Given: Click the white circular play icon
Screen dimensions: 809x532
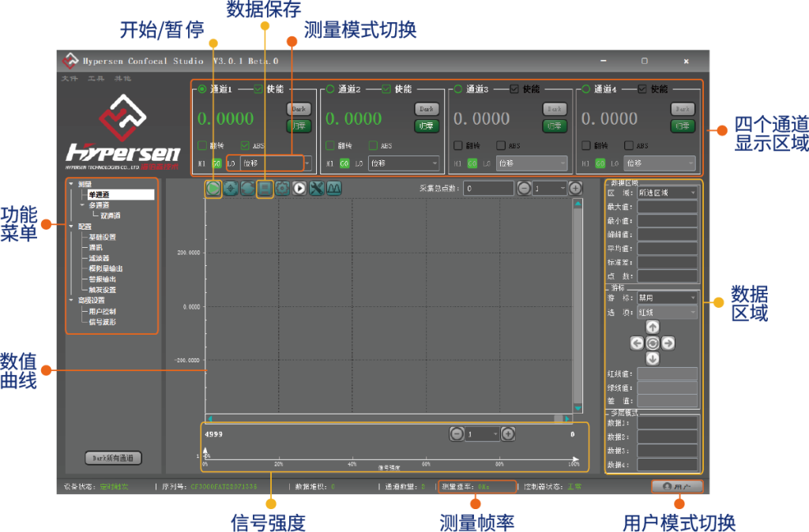Looking at the screenshot, I should pos(299,188).
